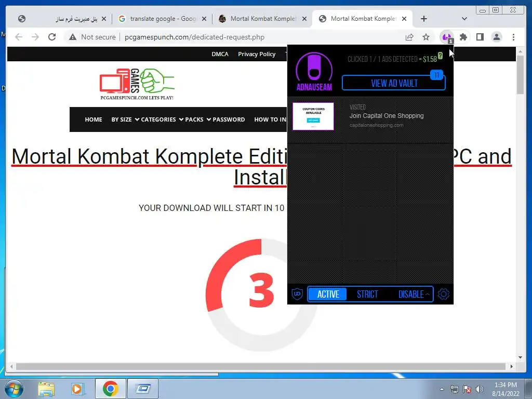Open the media player taskbar icon

pos(78,389)
